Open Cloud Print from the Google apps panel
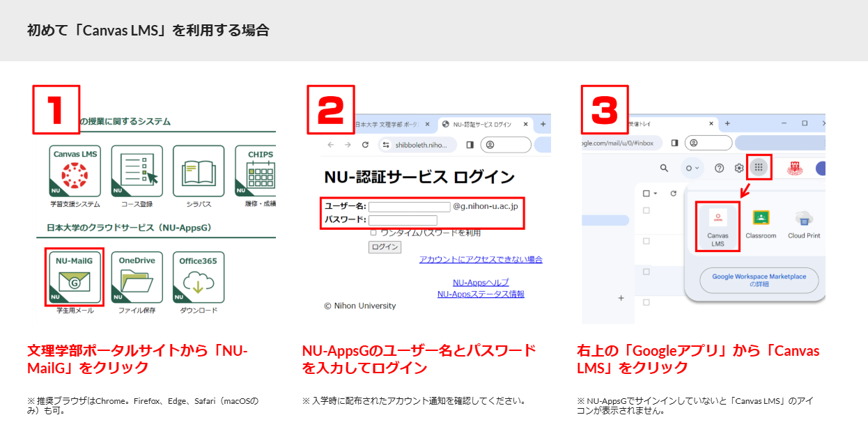868x438 pixels. pos(804,224)
